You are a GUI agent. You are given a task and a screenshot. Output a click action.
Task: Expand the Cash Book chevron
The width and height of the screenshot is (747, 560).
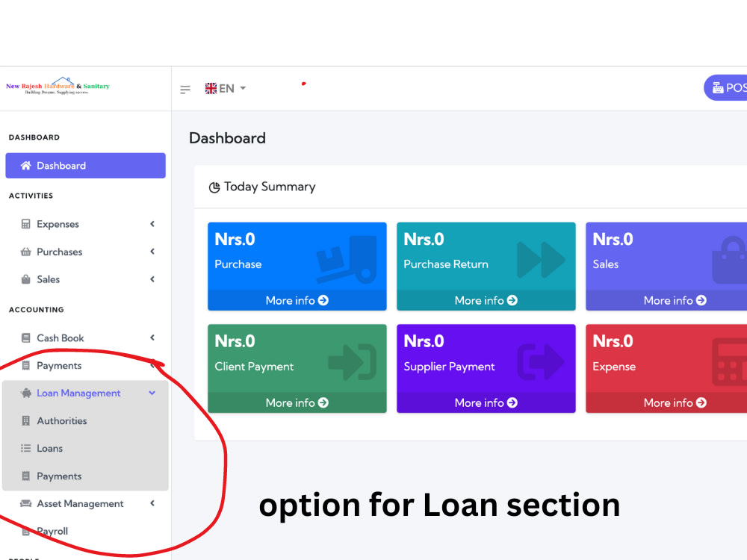(x=152, y=337)
